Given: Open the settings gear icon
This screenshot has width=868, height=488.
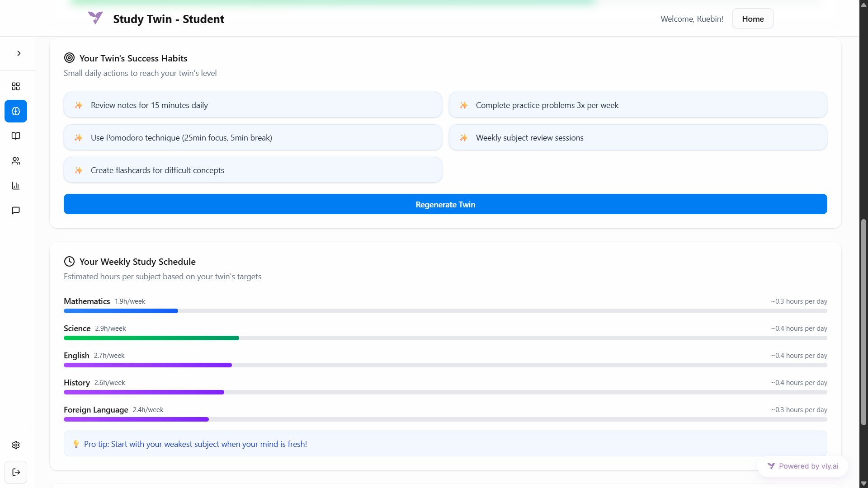Looking at the screenshot, I should (16, 445).
